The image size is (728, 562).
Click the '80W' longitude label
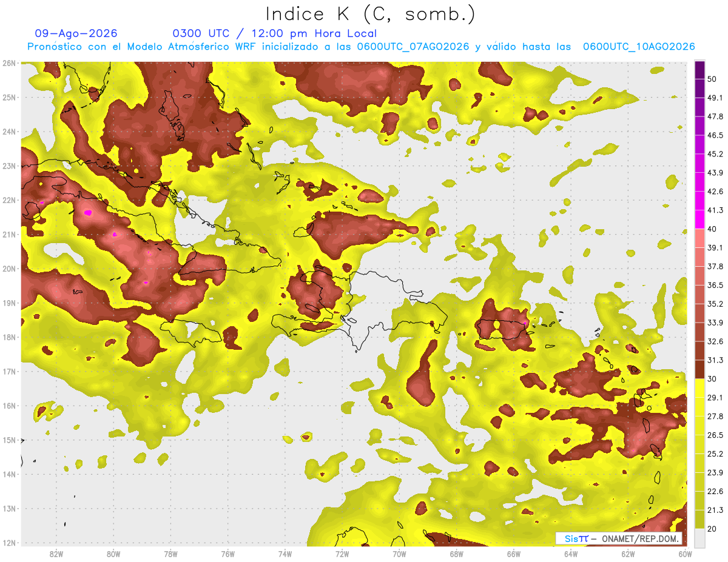coord(113,554)
